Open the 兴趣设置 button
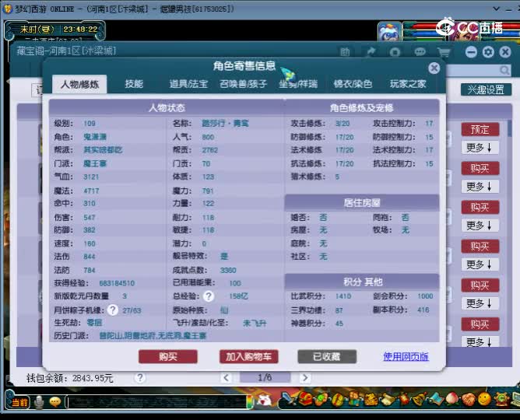The width and height of the screenshot is (520, 420). click(486, 89)
